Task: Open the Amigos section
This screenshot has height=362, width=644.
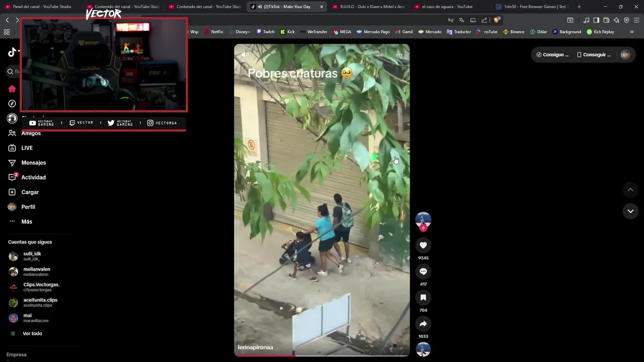Action: point(24,133)
